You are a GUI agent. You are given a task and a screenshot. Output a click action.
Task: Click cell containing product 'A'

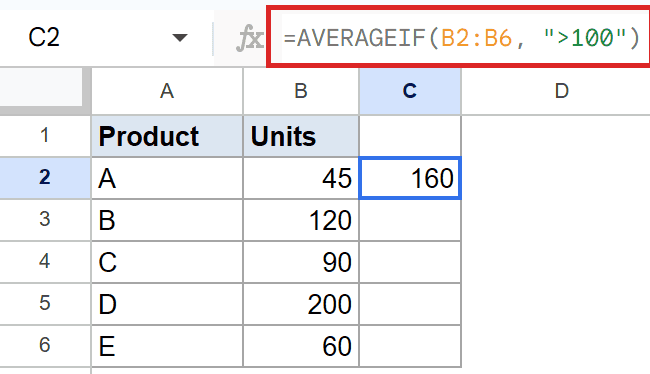[167, 178]
